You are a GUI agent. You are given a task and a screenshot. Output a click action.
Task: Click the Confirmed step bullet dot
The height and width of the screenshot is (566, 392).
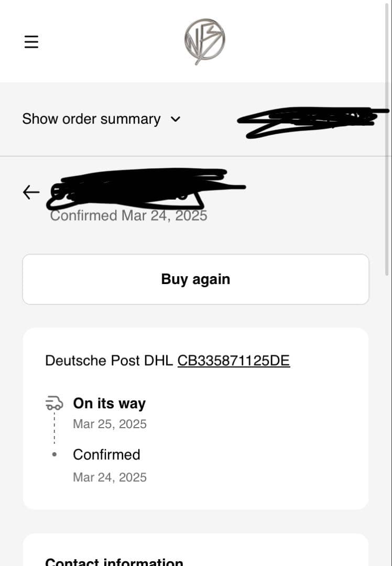(x=54, y=454)
